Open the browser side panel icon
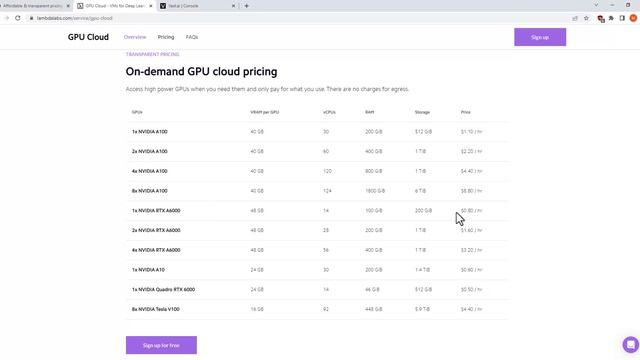640x360 pixels. click(x=622, y=18)
